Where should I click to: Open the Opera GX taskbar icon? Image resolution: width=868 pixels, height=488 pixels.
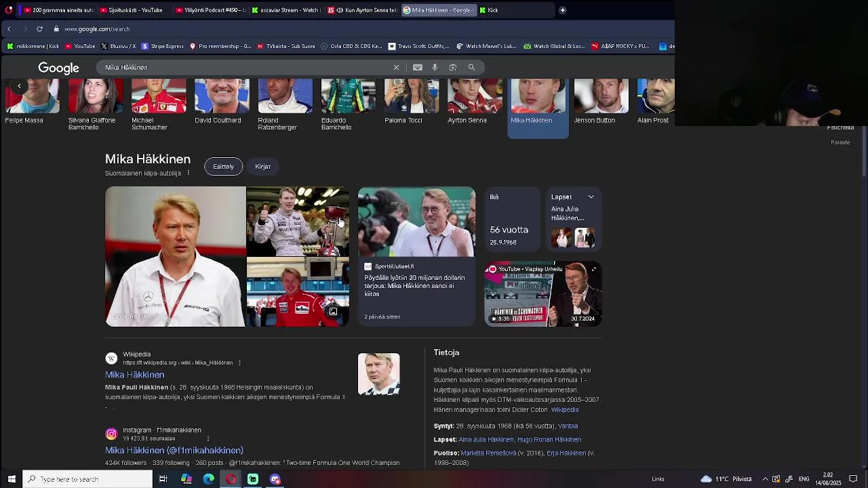(x=231, y=479)
